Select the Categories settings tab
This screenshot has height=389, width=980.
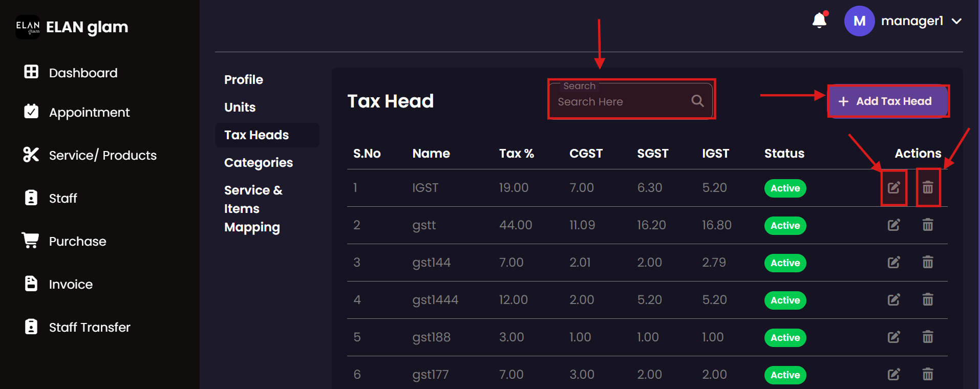(259, 163)
